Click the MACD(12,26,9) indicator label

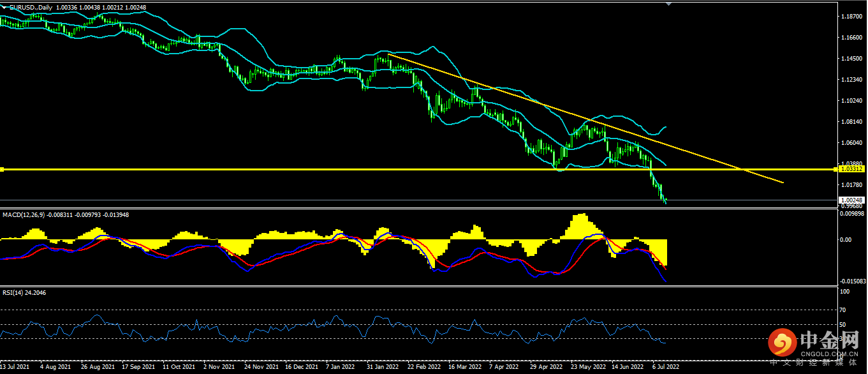(22, 214)
